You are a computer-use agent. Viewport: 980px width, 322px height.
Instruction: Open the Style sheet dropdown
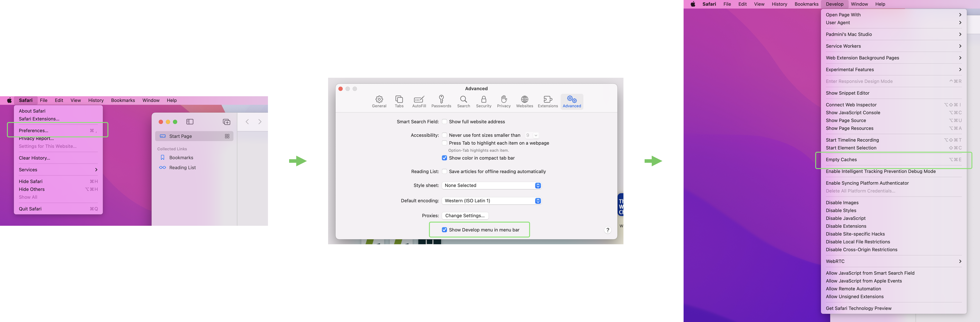(491, 186)
